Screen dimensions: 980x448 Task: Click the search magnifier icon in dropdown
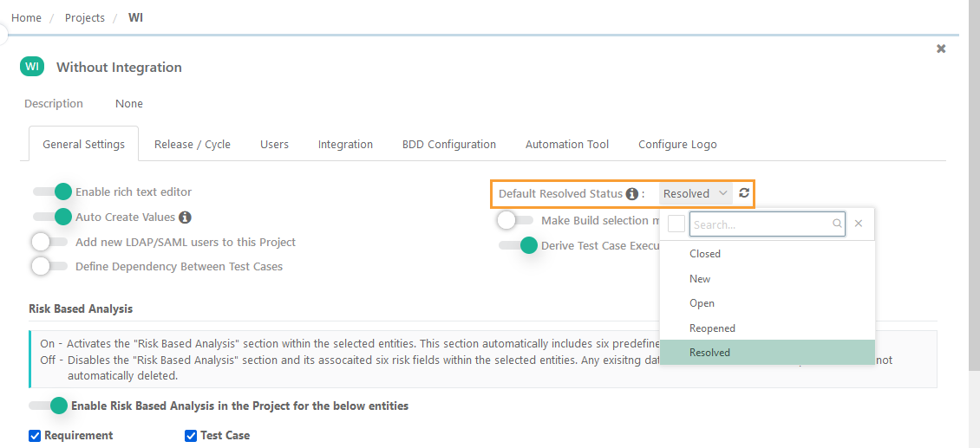[837, 224]
